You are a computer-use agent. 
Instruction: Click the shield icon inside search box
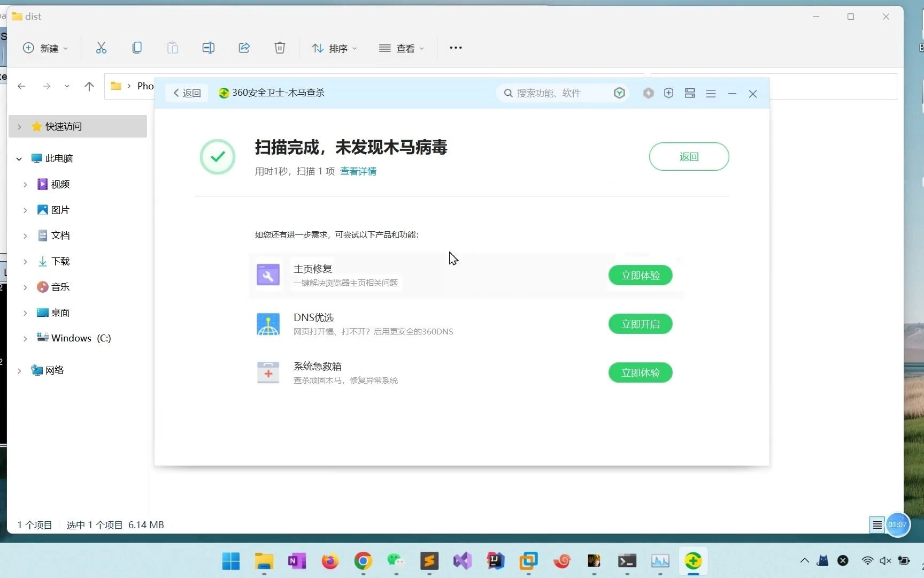[x=619, y=93]
